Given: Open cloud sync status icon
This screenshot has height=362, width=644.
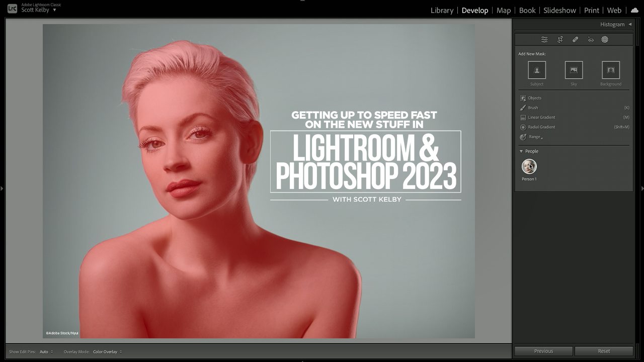Looking at the screenshot, I should pos(634,10).
